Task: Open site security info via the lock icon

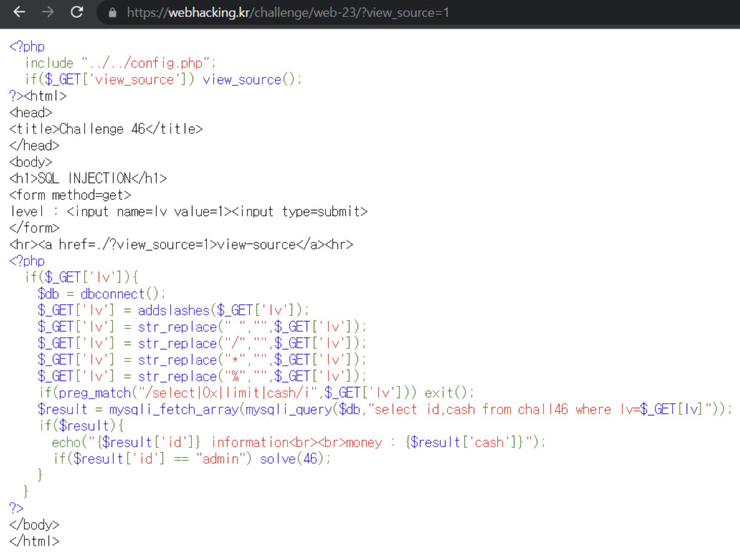Action: [x=113, y=13]
